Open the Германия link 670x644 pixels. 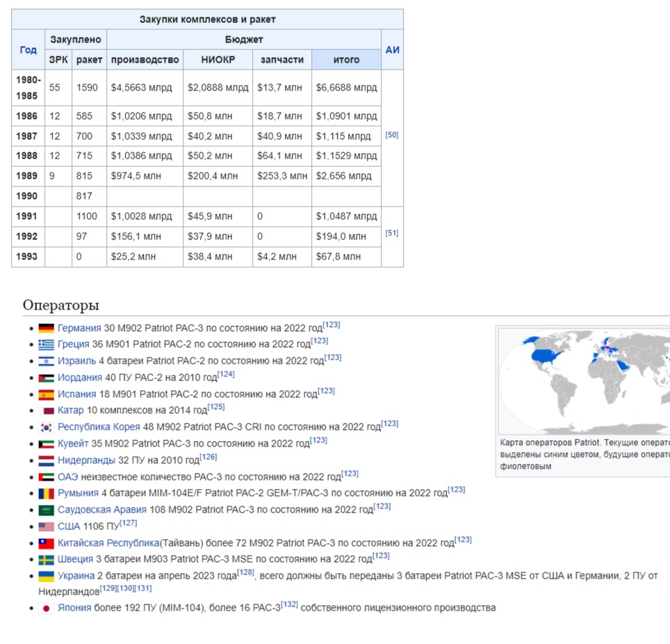[79, 328]
